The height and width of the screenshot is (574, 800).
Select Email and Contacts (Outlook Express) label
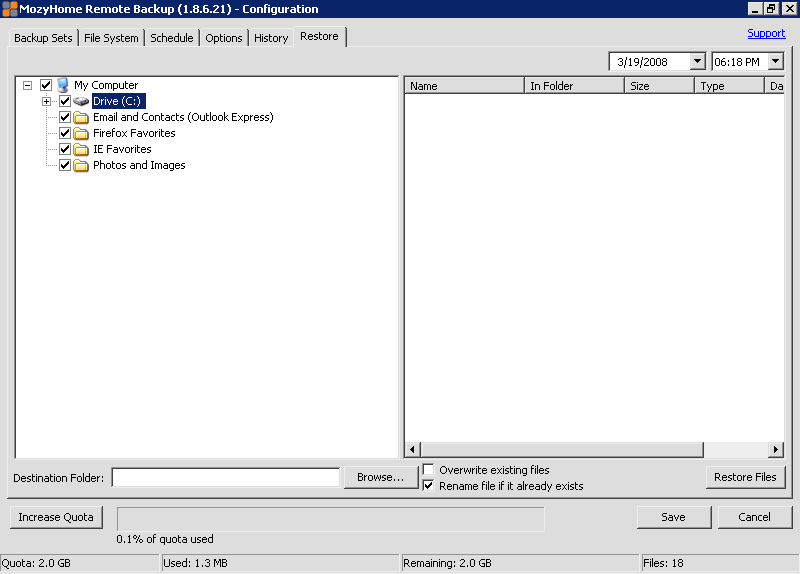pyautogui.click(x=183, y=117)
